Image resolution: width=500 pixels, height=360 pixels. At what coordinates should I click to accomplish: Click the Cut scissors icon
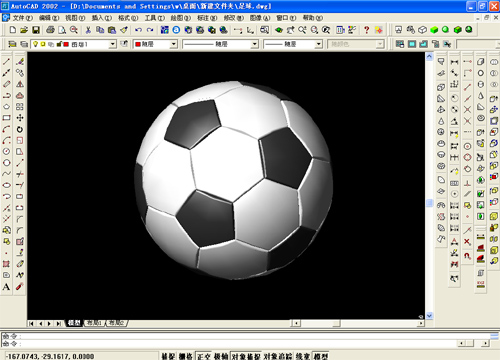click(x=88, y=30)
